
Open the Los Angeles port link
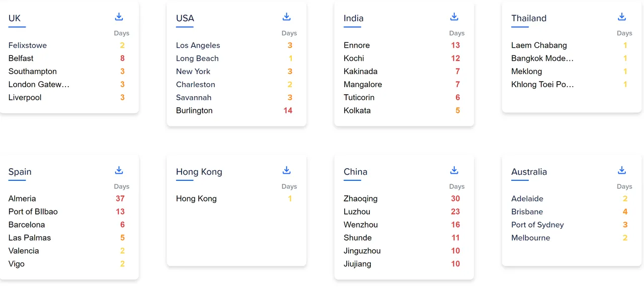click(x=198, y=45)
